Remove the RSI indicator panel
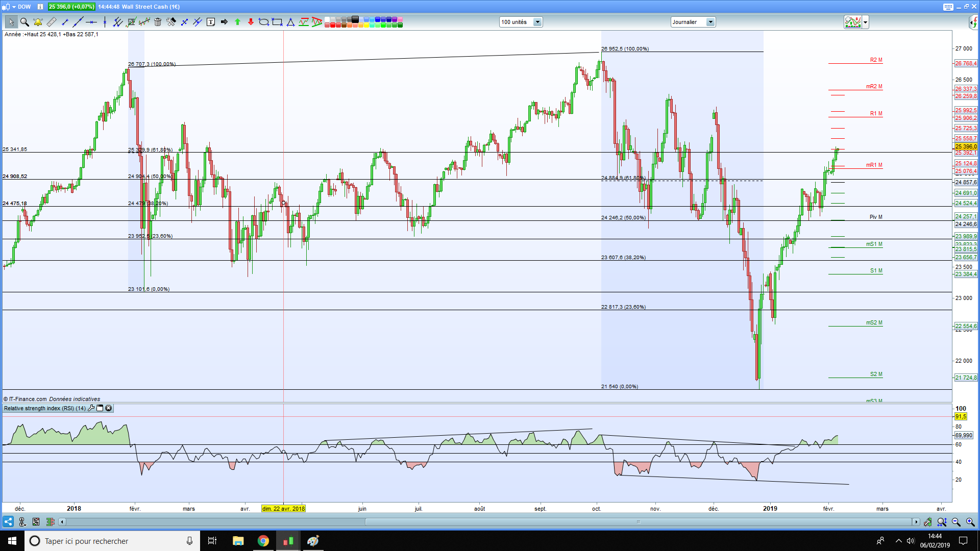Viewport: 980px width, 551px height. [x=109, y=408]
